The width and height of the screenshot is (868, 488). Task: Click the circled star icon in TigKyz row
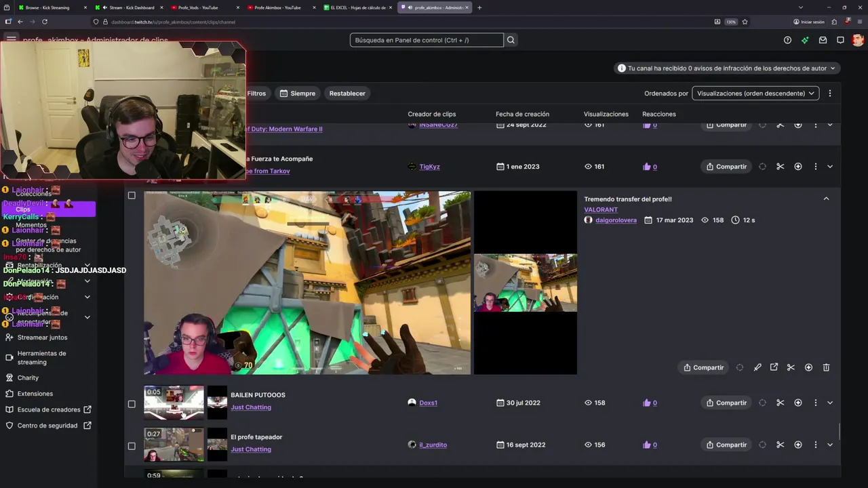pyautogui.click(x=797, y=167)
